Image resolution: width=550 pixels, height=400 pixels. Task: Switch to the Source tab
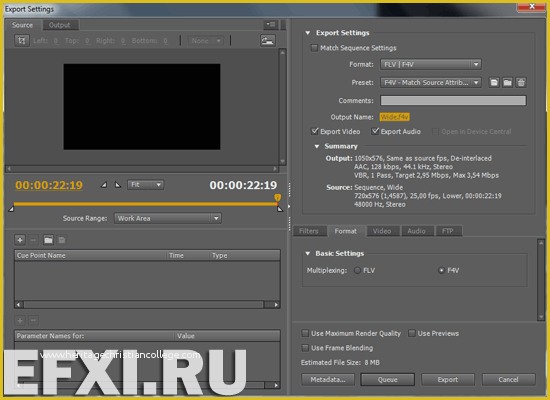pos(22,25)
